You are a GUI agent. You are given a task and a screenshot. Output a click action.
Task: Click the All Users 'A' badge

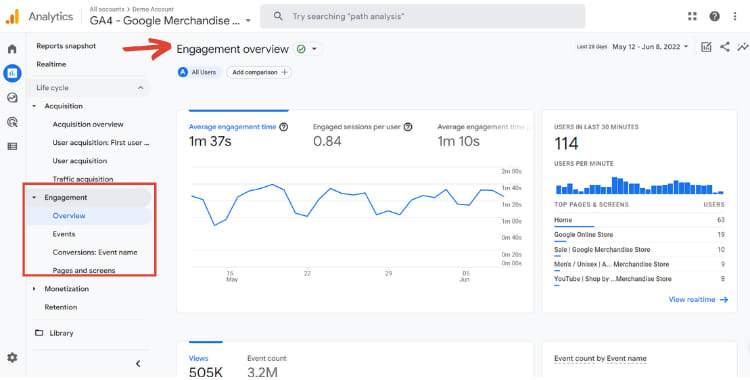coord(183,72)
